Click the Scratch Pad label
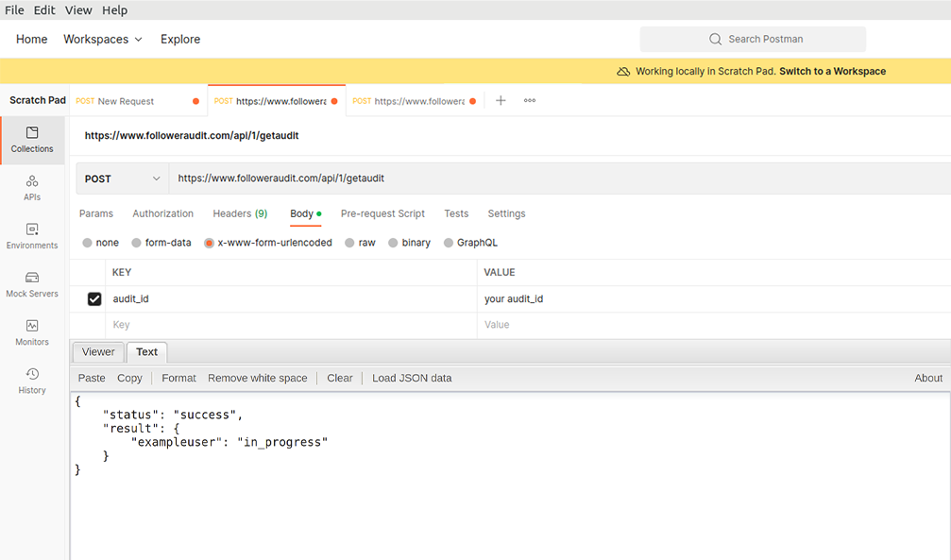 [x=37, y=100]
